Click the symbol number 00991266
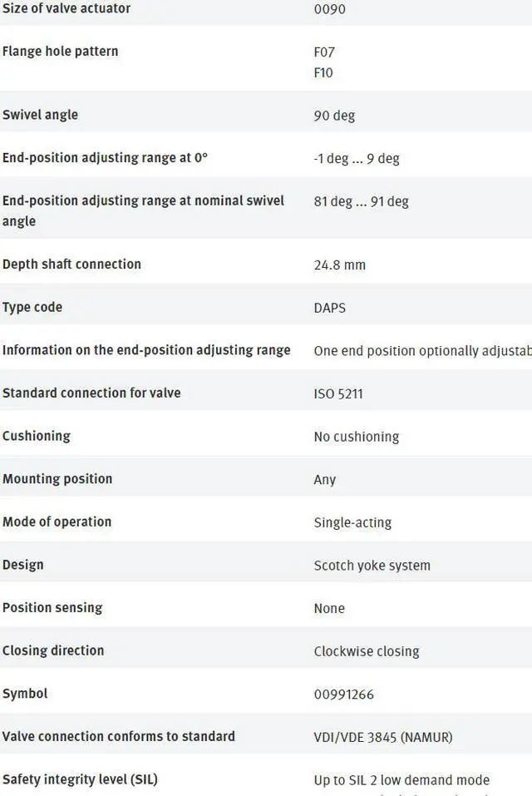532x796 pixels. tap(343, 695)
